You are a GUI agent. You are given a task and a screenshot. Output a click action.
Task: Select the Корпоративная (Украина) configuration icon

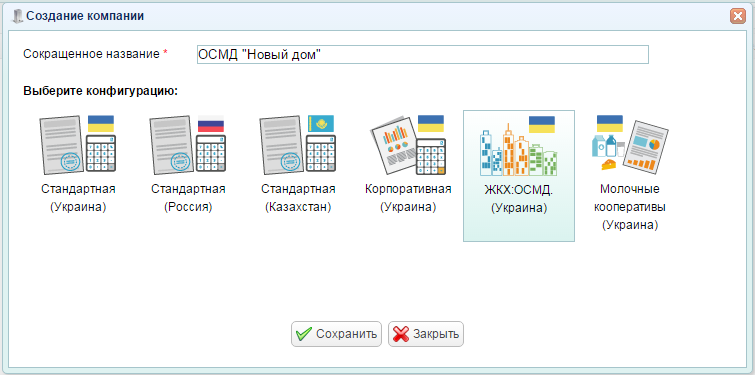click(408, 145)
